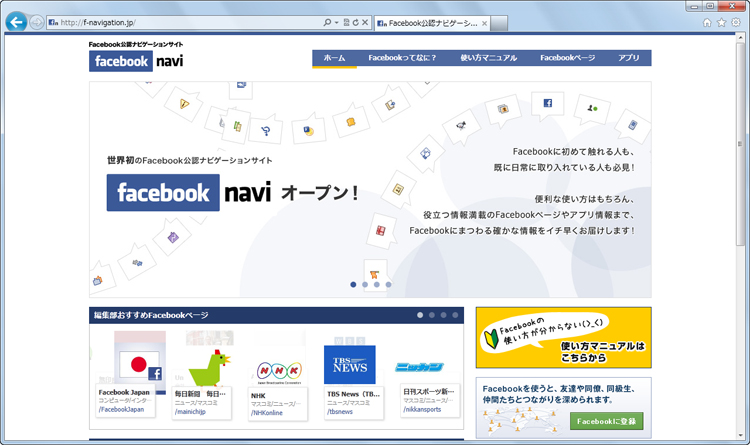The image size is (750, 445).
Task: Open the yellow 使い方マニュアルはこちらから banner
Action: pyautogui.click(x=563, y=338)
